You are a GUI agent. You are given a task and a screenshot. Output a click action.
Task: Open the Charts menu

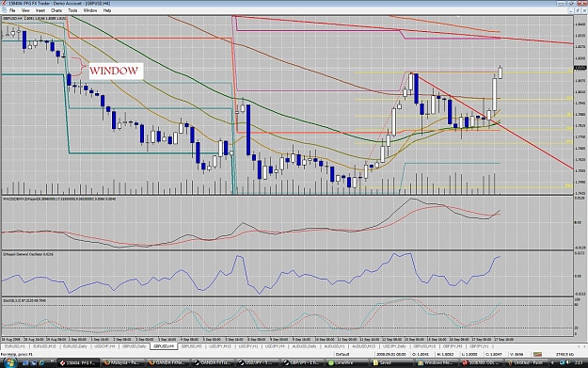click(56, 10)
